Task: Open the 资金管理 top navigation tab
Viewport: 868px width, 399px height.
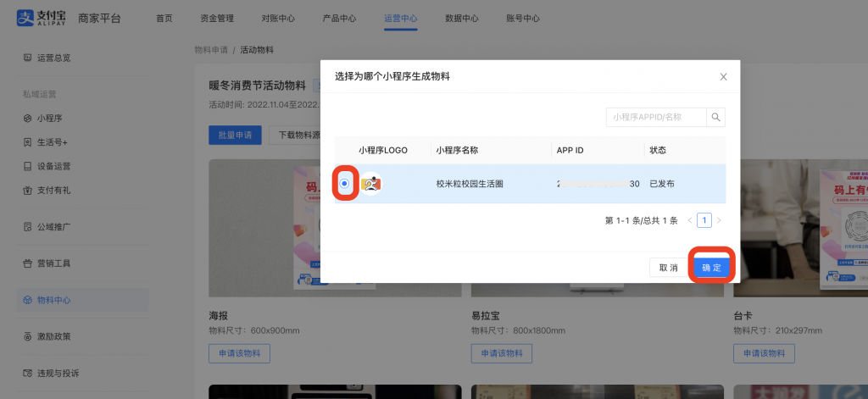Action: (217, 19)
